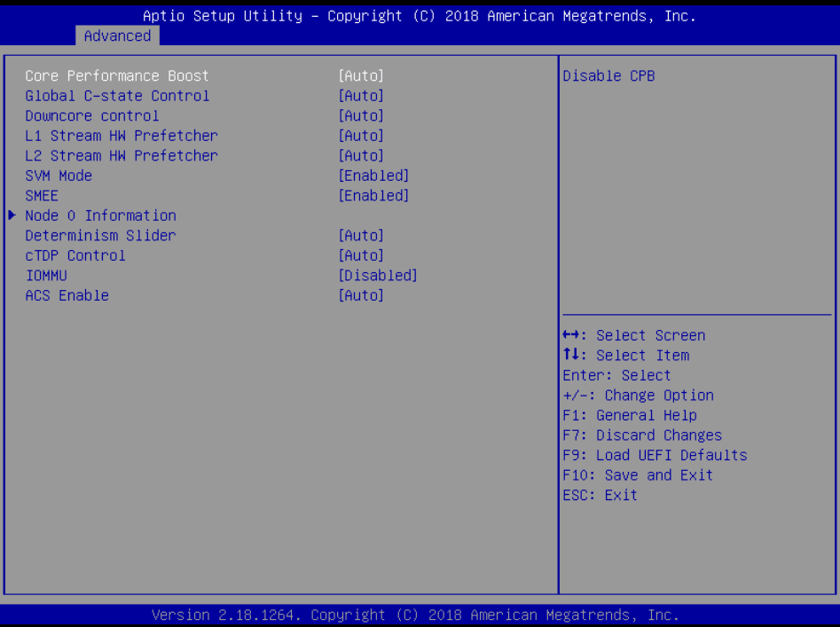
Task: Click the up-down arrows Select Item icon
Action: pyautogui.click(x=571, y=355)
